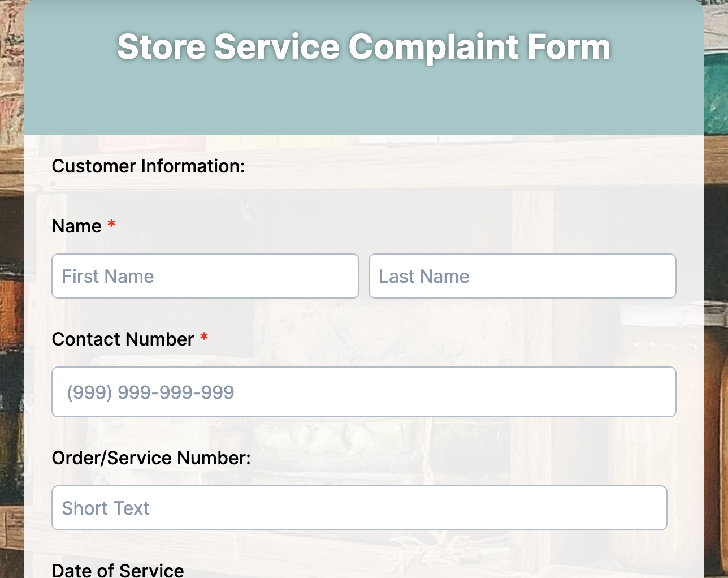Click the First Name placeholder text
728x578 pixels.
point(108,276)
